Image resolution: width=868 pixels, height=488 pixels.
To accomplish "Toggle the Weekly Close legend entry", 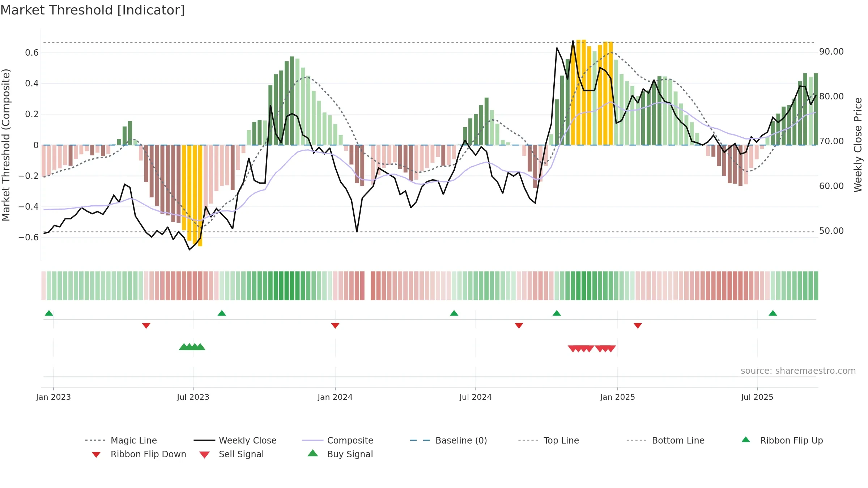I will pyautogui.click(x=235, y=440).
